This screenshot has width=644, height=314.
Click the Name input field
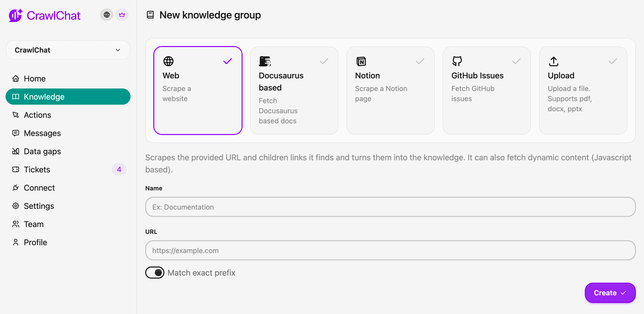coord(390,207)
